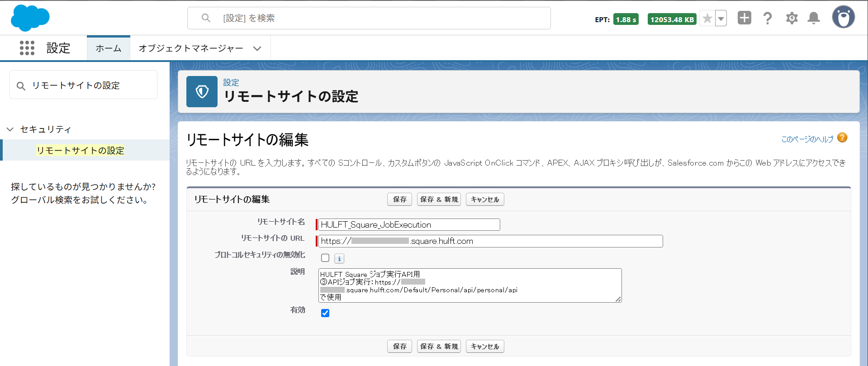
Task: Toggle the プロトコルセキュリティの無効化 checkbox
Action: 325,258
